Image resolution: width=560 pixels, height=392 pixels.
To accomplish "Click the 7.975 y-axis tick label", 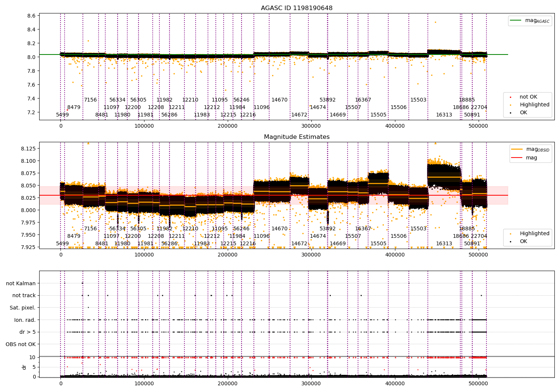I will point(28,223).
